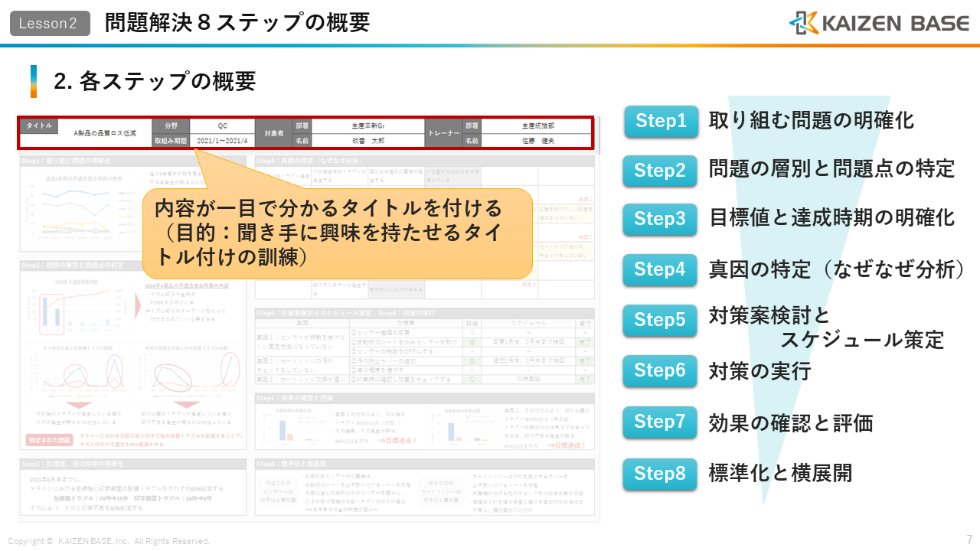This screenshot has width=980, height=551.
Task: Click the Step3 目標値 section header in worksheet
Action: [133, 465]
